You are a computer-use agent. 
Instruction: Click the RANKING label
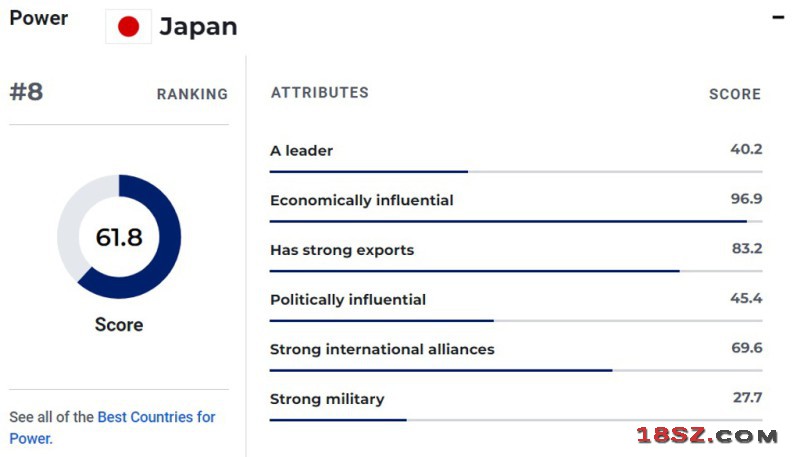pyautogui.click(x=192, y=94)
